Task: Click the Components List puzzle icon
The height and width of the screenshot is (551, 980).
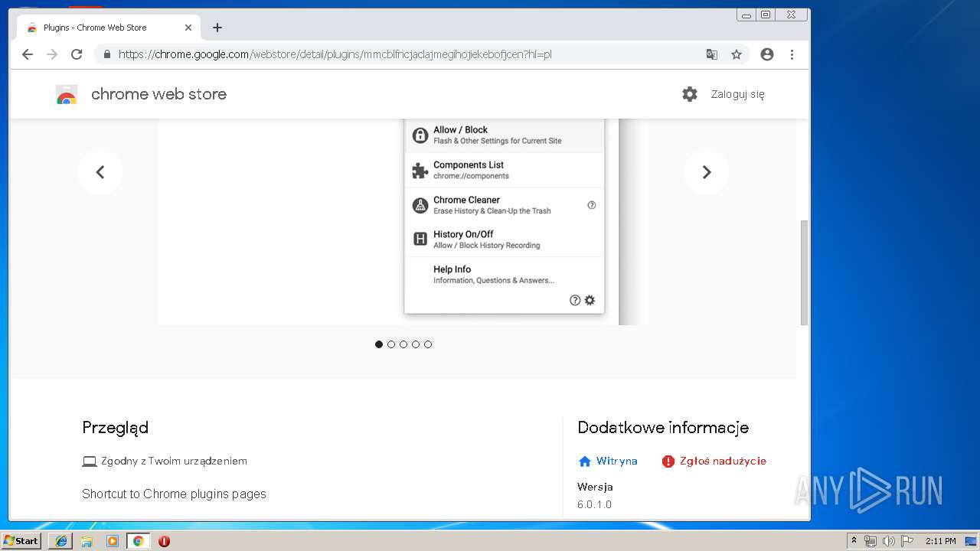Action: (x=420, y=171)
